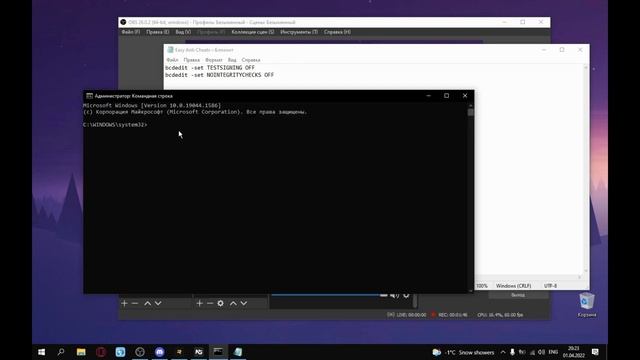Switch to Notepad taskbar icon
The height and width of the screenshot is (360, 640).
238,352
